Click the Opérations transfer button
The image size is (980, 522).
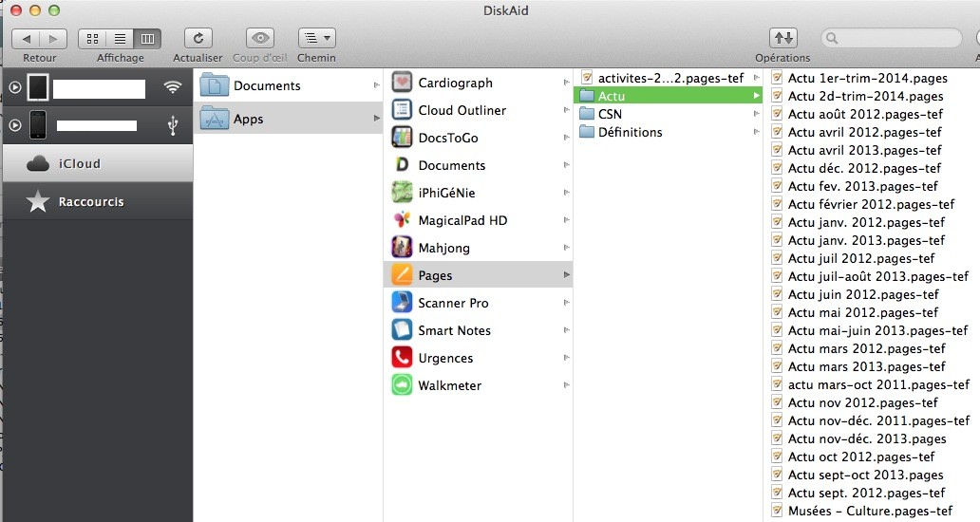782,38
